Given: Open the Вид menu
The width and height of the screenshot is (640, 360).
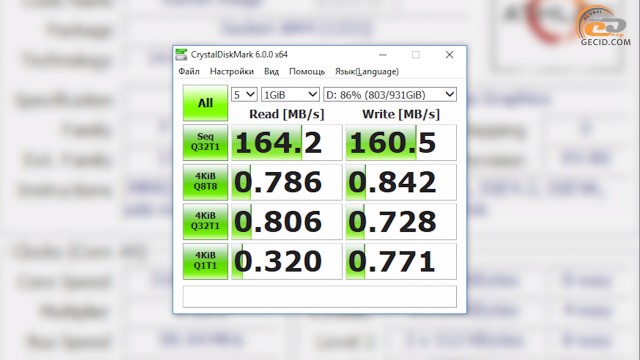Looking at the screenshot, I should tap(271, 71).
